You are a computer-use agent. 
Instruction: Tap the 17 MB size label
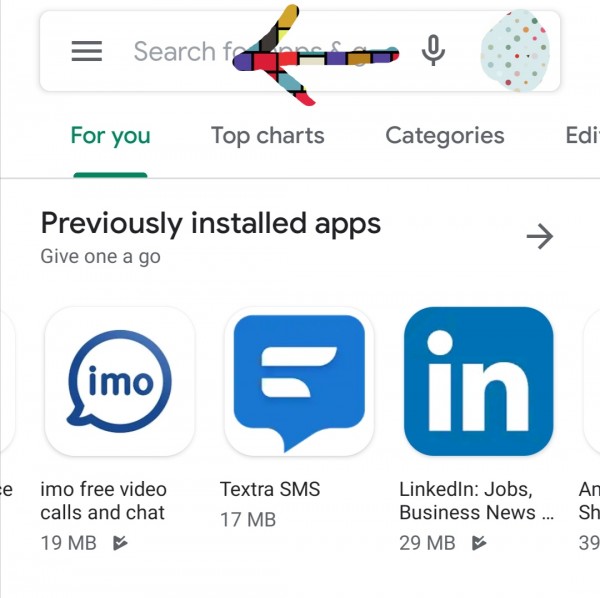click(249, 520)
